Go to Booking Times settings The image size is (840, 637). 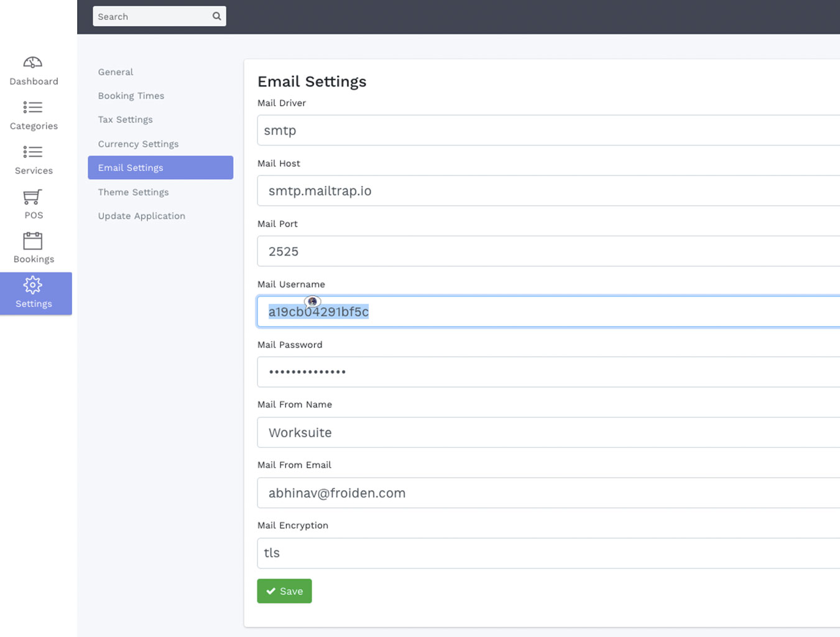point(131,96)
